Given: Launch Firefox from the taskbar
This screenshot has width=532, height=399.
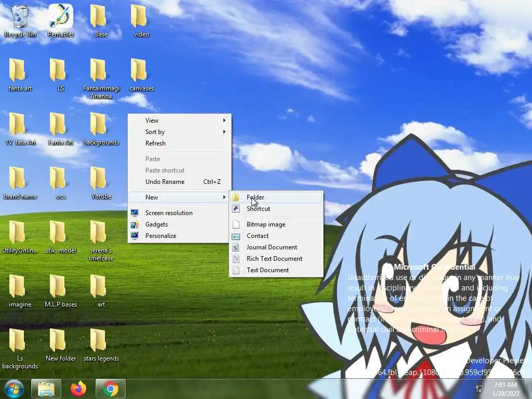Looking at the screenshot, I should click(78, 389).
